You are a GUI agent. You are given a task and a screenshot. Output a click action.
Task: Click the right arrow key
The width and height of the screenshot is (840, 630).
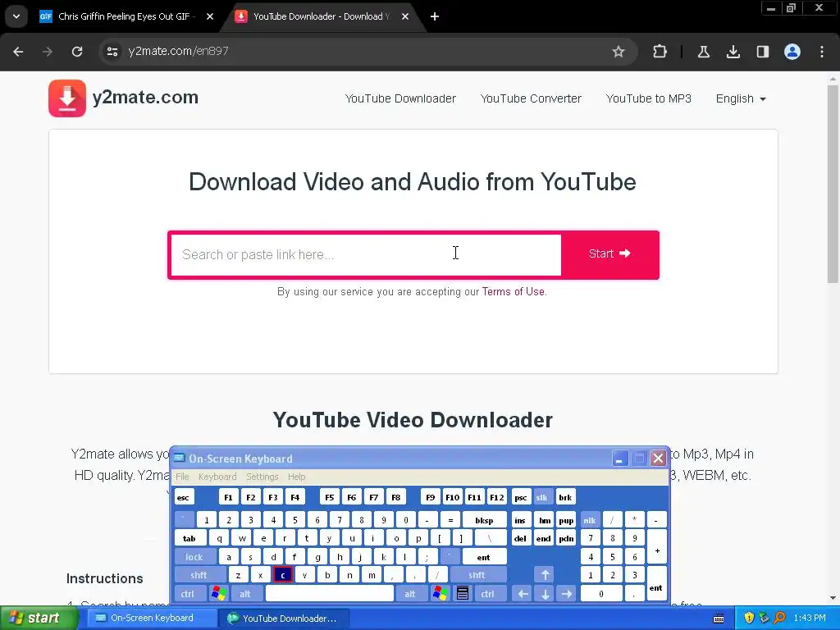coord(567,594)
